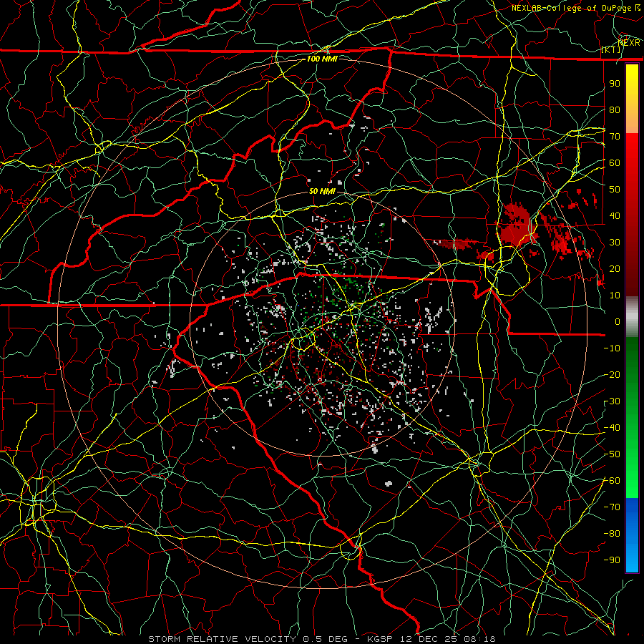644x644 pixels.
Task: Click the green segment of the color bar
Action: click(x=632, y=417)
